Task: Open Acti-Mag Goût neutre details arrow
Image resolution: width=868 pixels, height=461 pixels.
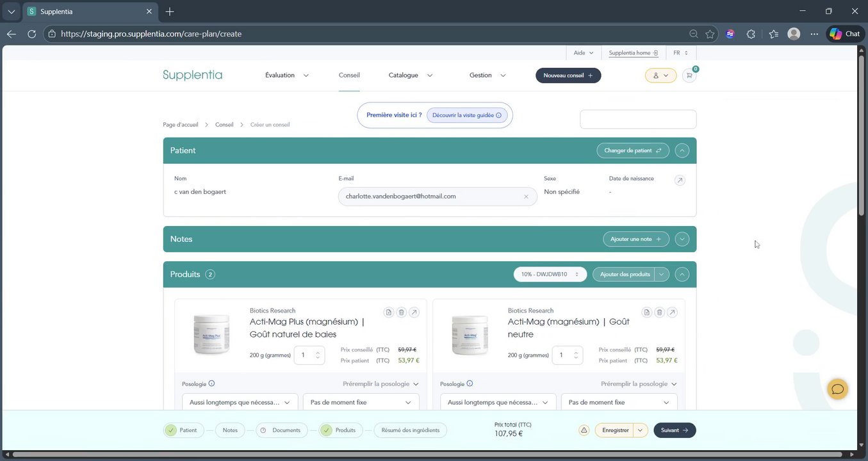Action: click(x=673, y=312)
